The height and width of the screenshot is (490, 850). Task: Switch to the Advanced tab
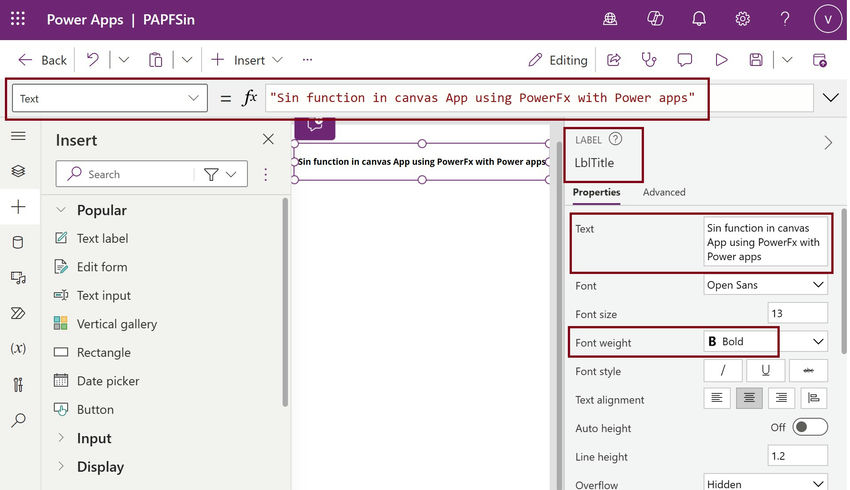pos(664,192)
